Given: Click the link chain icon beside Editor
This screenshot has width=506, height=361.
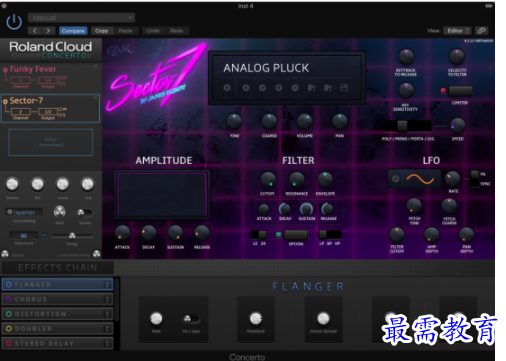Looking at the screenshot, I should point(481,31).
